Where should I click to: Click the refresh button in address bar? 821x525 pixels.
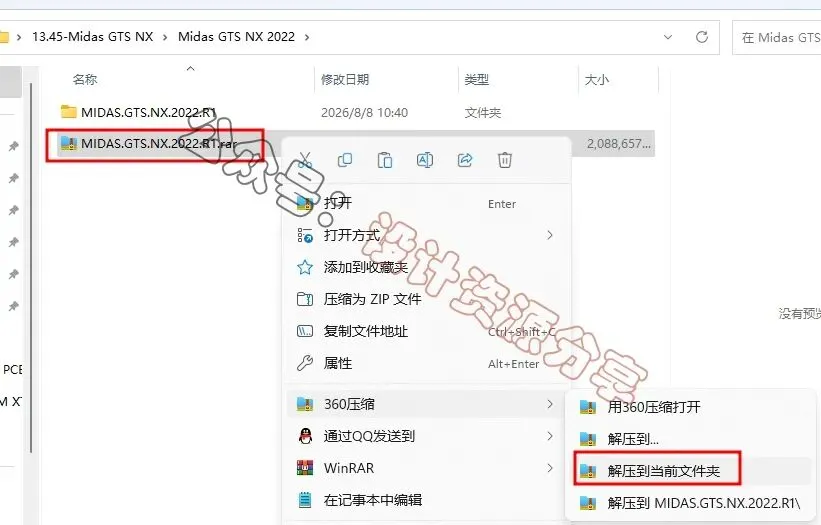coord(702,37)
